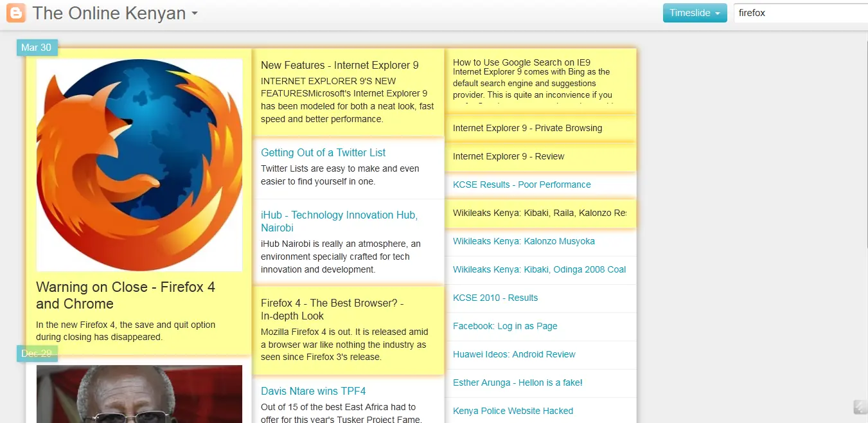Open KCSE 2010 - Results
The image size is (868, 423).
coord(495,298)
